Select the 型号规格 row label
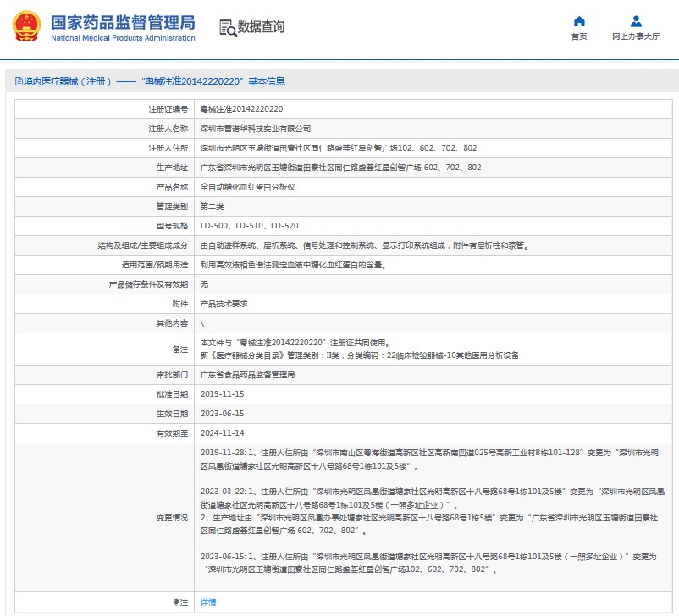679x616 pixels. tap(172, 226)
